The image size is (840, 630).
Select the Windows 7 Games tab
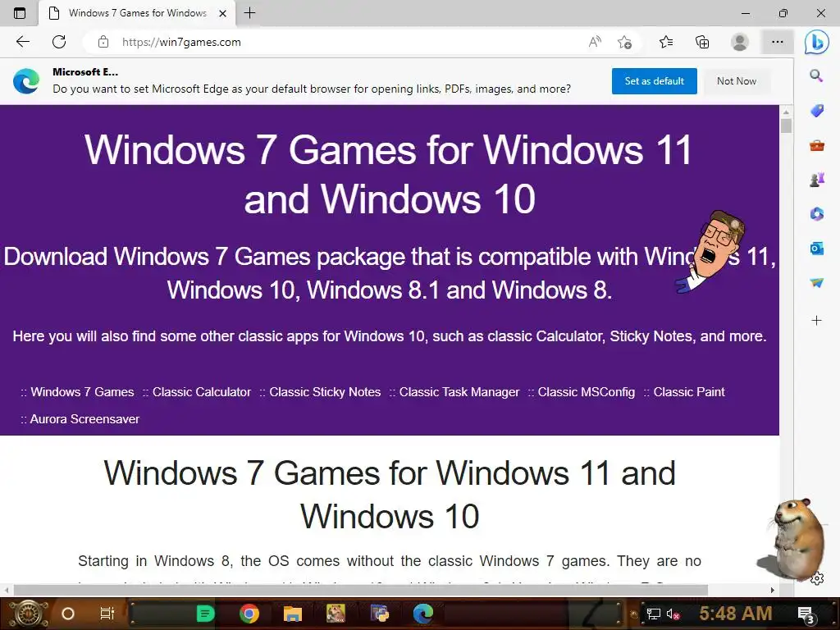[137, 13]
